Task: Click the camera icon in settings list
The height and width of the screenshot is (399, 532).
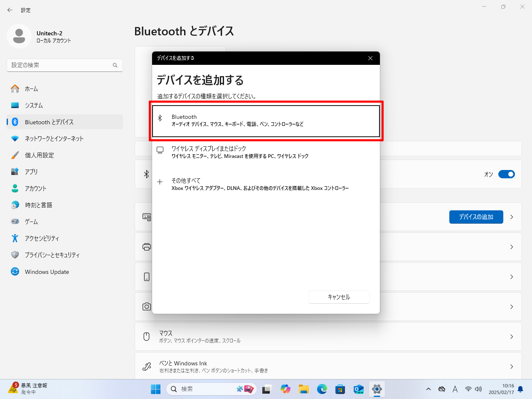Action: tap(147, 307)
